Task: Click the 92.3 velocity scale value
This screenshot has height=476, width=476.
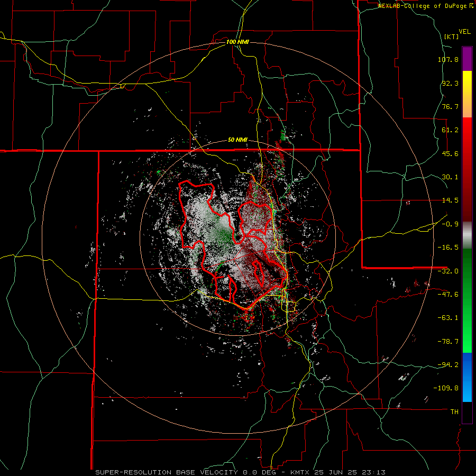Action: [450, 83]
